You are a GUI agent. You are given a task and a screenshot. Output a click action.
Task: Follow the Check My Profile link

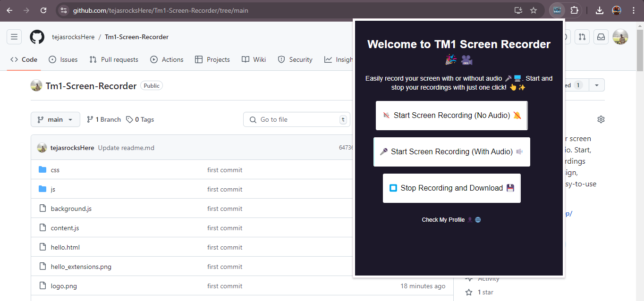[x=451, y=220]
